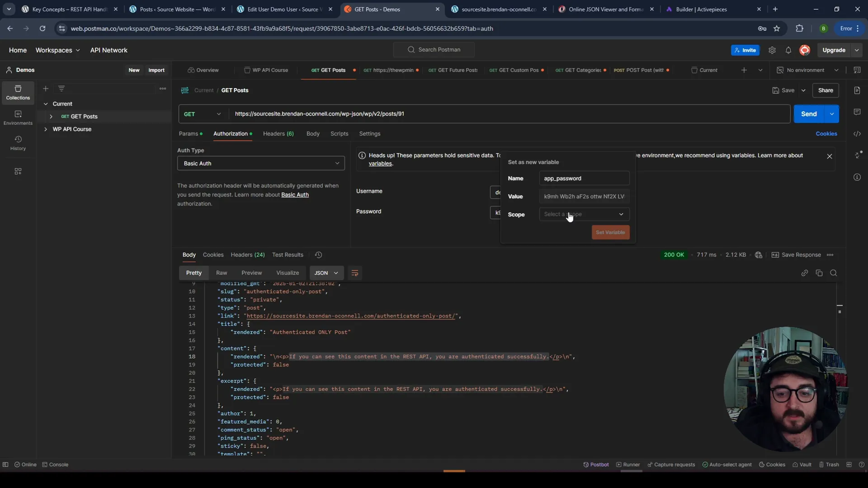The height and width of the screenshot is (488, 868).
Task: Open the JSON response format dropdown
Action: click(326, 273)
